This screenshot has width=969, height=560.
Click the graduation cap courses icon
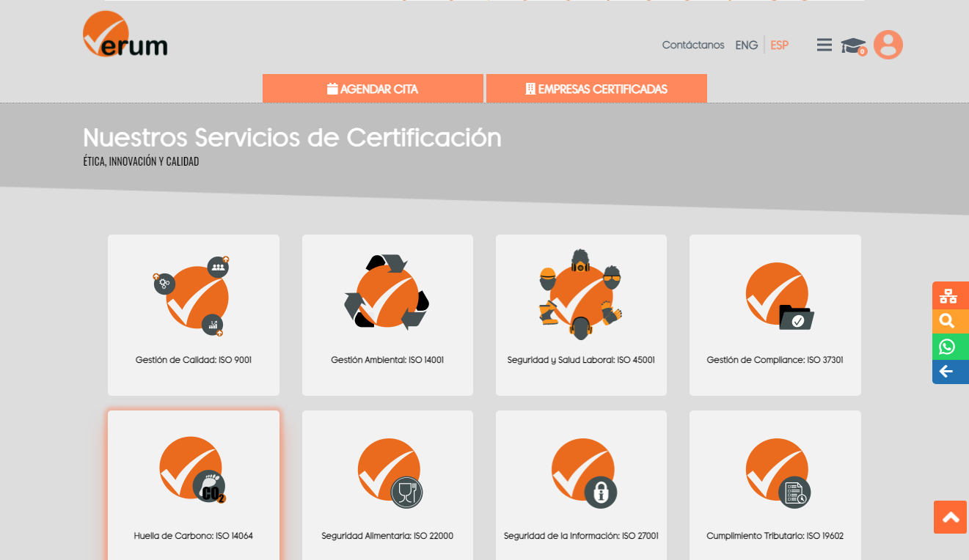(x=852, y=45)
